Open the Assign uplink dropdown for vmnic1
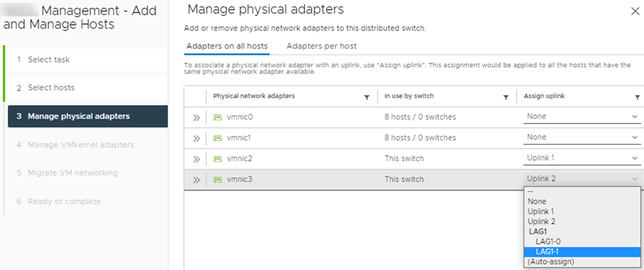The height and width of the screenshot is (270, 644). (582, 137)
